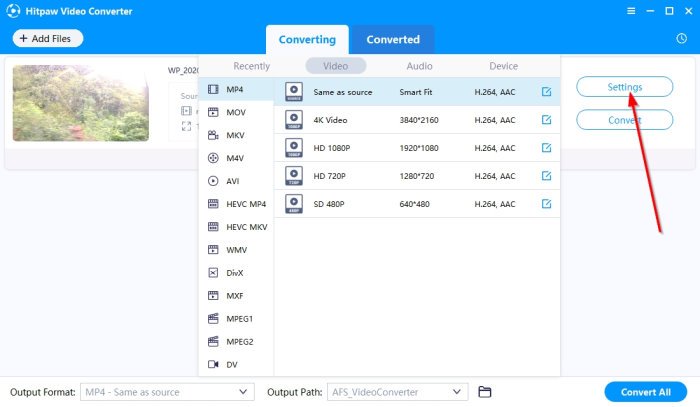Viewport: 700px width, 407px height.
Task: Open the hamburger menu icon
Action: (x=631, y=11)
